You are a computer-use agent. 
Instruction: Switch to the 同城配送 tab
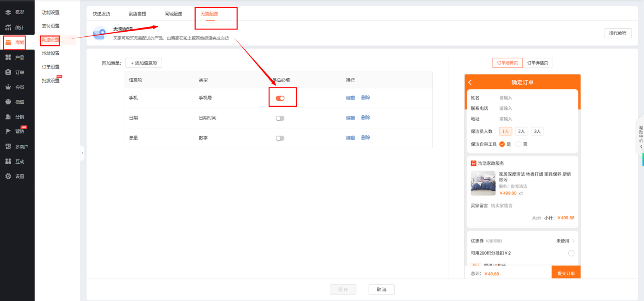point(174,14)
